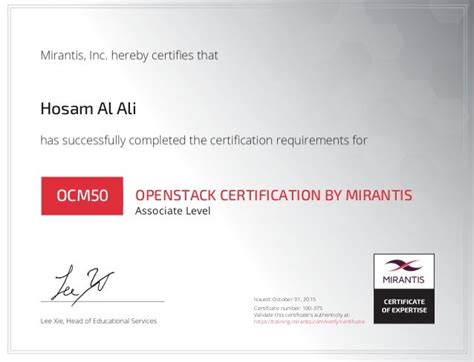Click the 'Certificate of Expertise' black label
The width and height of the screenshot is (474, 362).
pos(404,306)
